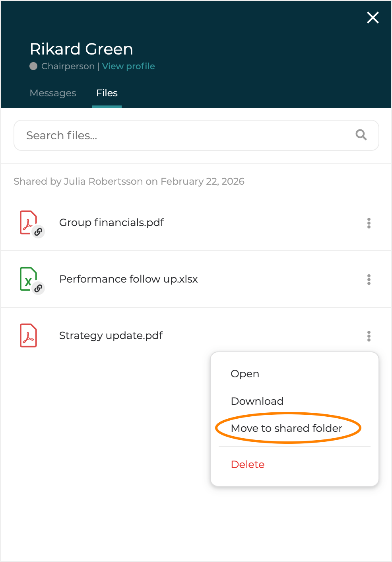The image size is (392, 562).
Task: Toggle the Strategy update.pdf options menu
Action: point(369,336)
